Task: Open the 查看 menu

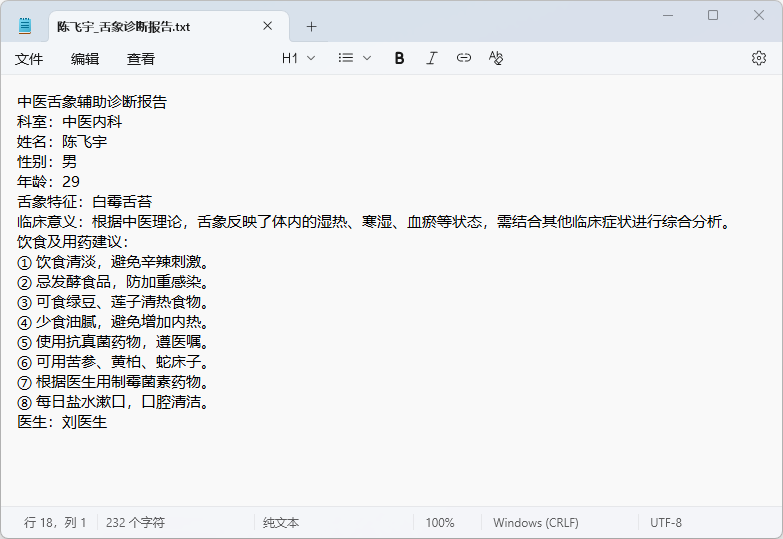Action: (x=141, y=59)
